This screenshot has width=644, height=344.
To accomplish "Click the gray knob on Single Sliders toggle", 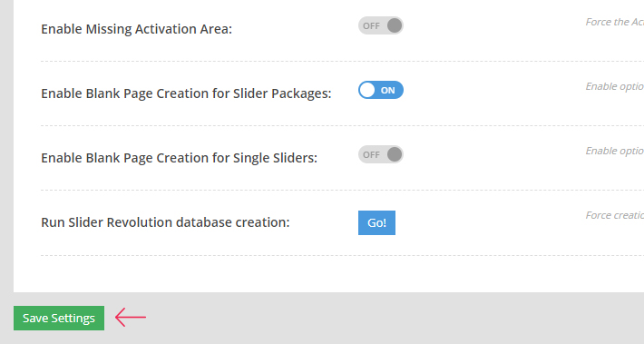I will [x=395, y=154].
